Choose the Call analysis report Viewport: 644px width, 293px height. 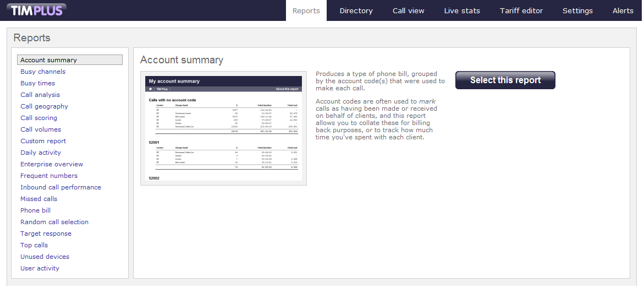[x=40, y=95]
